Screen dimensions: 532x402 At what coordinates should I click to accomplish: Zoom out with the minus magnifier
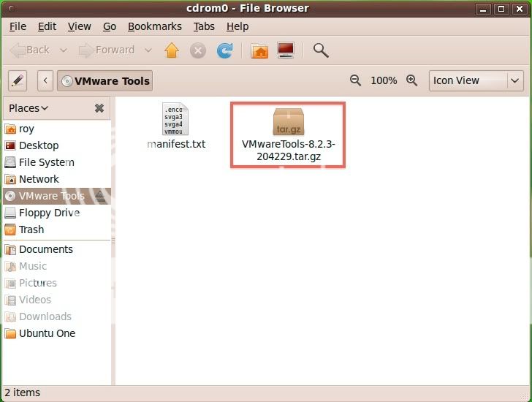[x=355, y=80]
